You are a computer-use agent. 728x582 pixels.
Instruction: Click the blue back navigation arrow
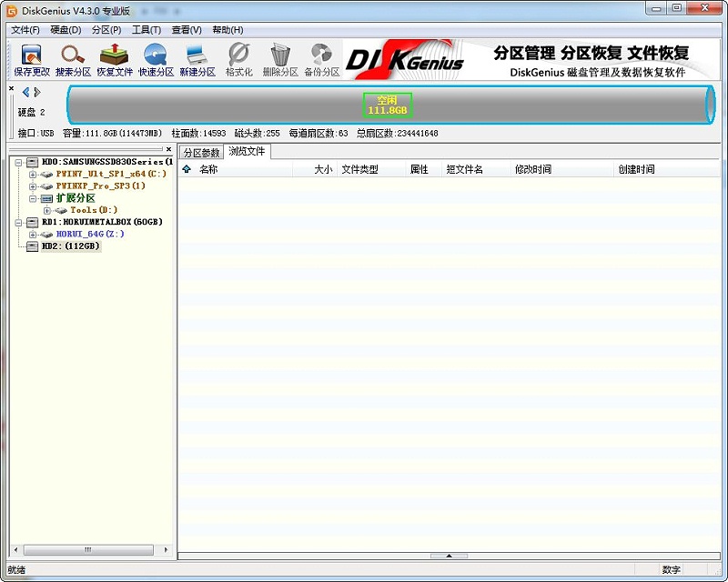(24, 91)
